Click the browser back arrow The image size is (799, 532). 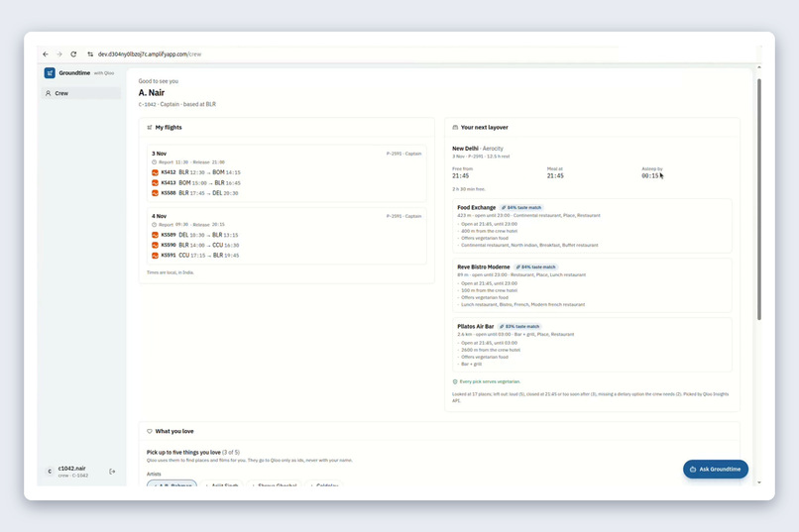pyautogui.click(x=46, y=53)
